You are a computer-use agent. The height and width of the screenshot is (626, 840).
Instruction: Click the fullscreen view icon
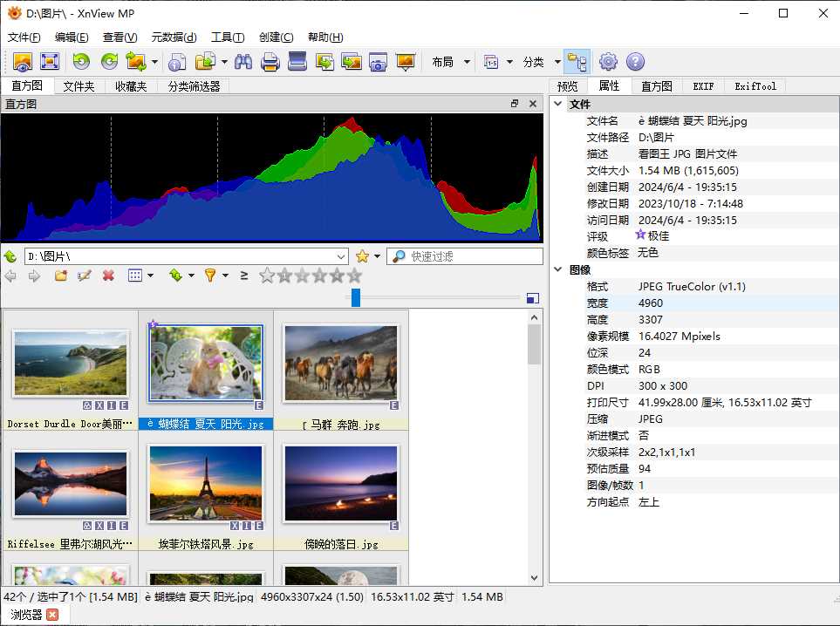tap(50, 62)
